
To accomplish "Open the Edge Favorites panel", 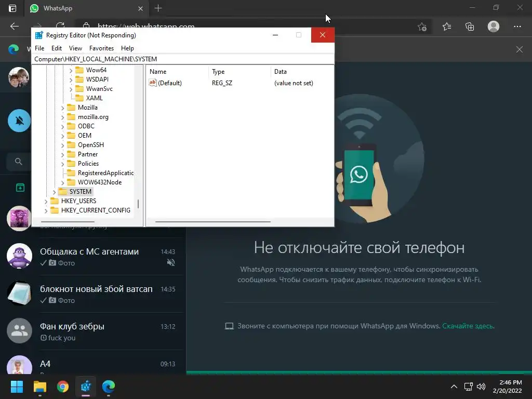I will 447,26.
